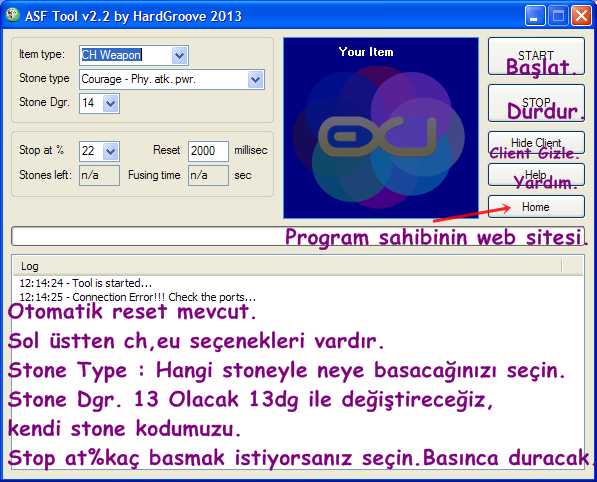The height and width of the screenshot is (482, 597).
Task: Click the Stones left field
Action: (99, 175)
